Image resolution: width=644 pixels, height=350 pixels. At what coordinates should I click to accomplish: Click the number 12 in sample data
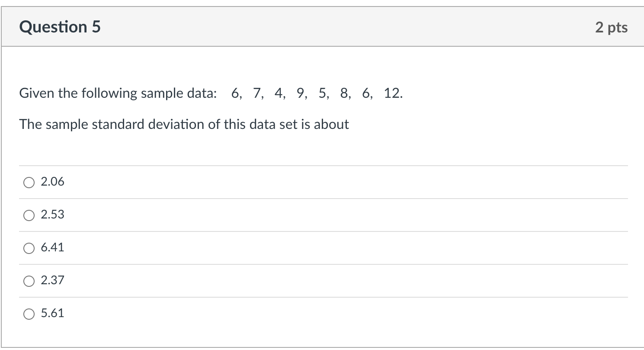pyautogui.click(x=391, y=93)
